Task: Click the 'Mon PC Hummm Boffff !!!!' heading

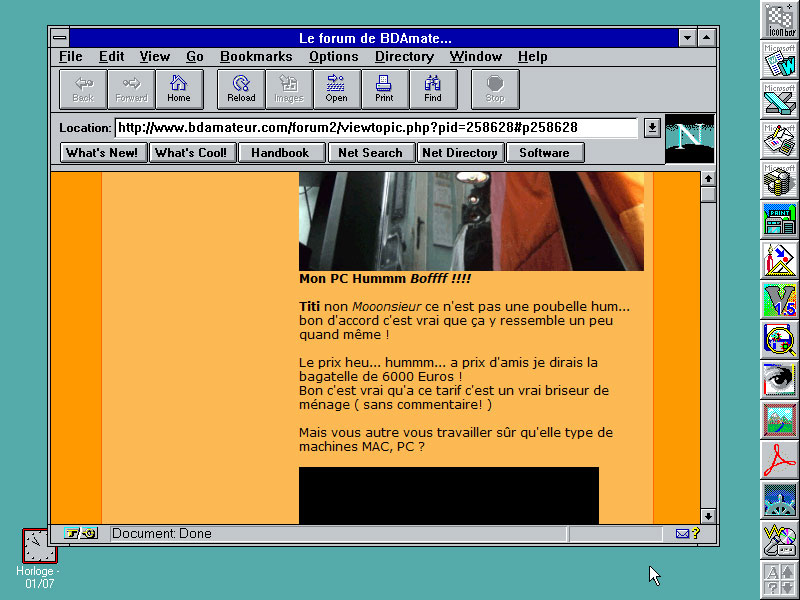Action: [x=385, y=279]
